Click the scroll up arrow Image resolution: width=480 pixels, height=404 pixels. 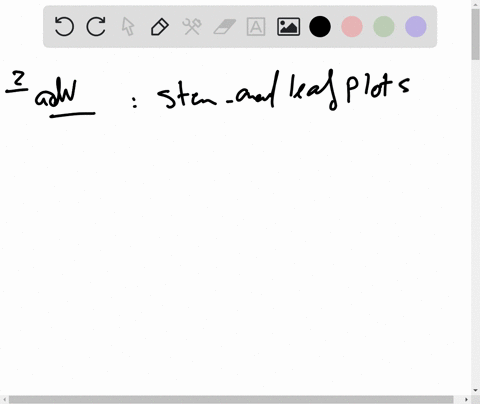click(475, 4)
